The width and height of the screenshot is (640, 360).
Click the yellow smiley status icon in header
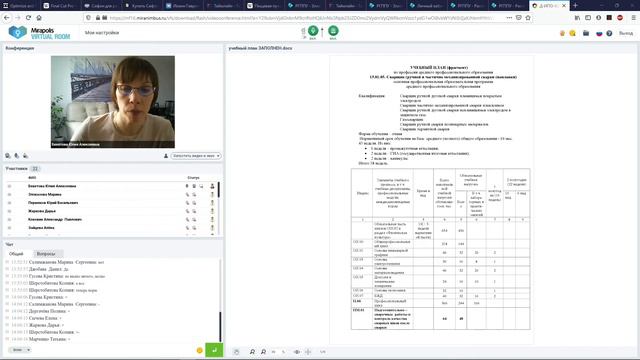point(572,33)
